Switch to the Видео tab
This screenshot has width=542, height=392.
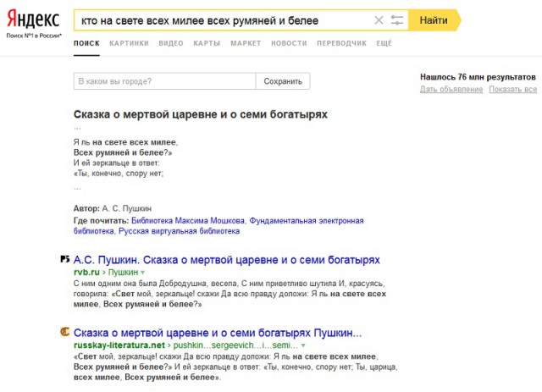171,43
